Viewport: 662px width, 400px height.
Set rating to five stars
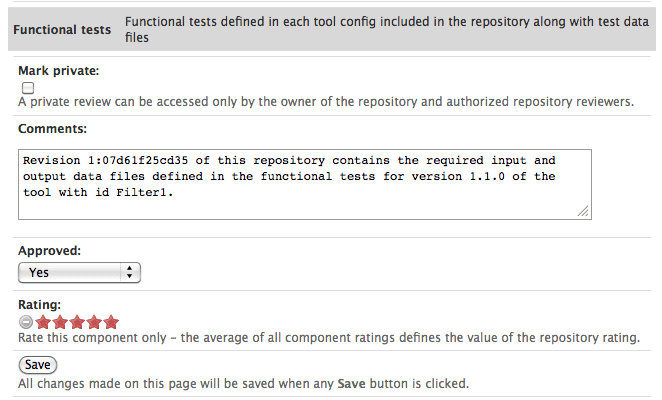coord(111,322)
